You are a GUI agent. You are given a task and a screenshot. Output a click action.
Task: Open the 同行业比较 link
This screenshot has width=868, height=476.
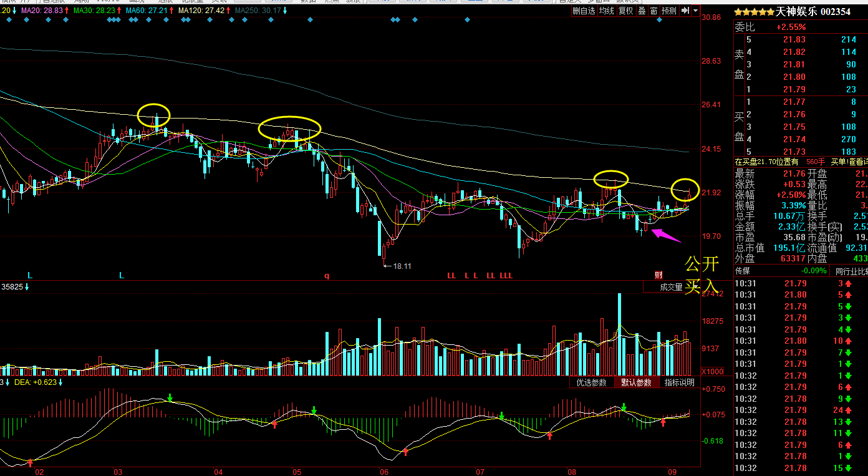click(x=851, y=271)
